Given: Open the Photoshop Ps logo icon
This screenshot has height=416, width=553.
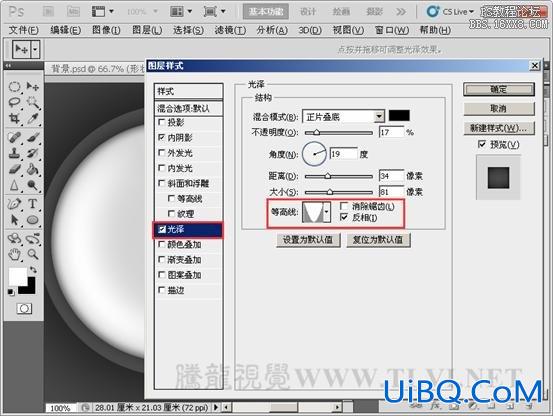Looking at the screenshot, I should (x=16, y=12).
